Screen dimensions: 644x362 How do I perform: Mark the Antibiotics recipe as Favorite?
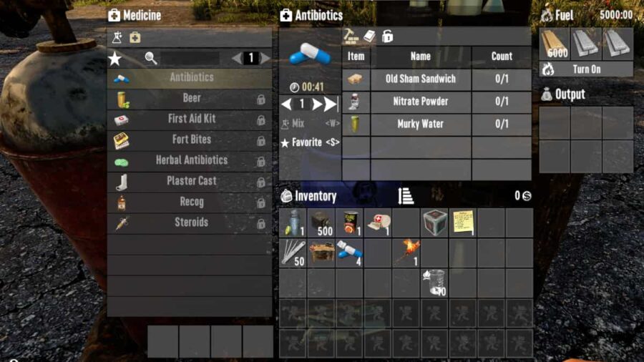[x=310, y=142]
